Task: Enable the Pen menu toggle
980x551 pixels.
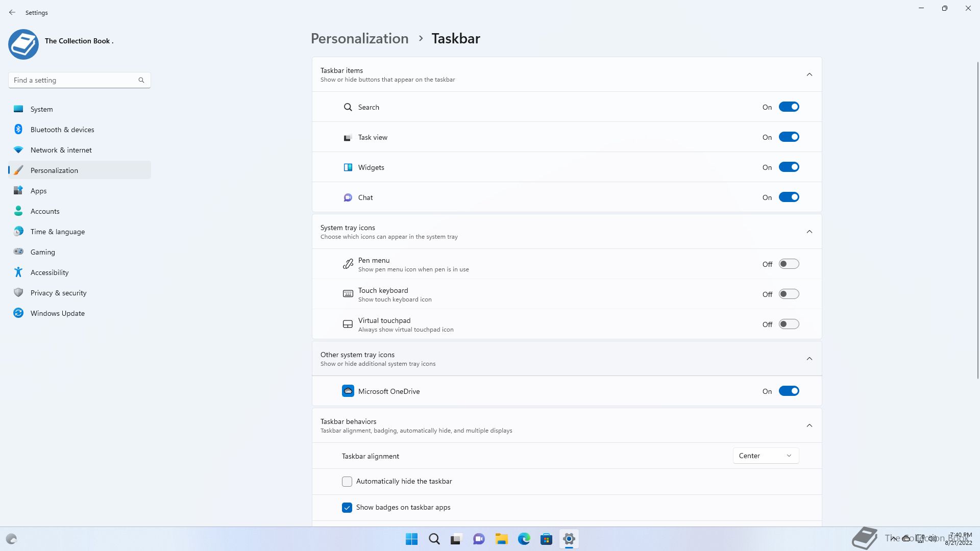Action: pos(789,264)
